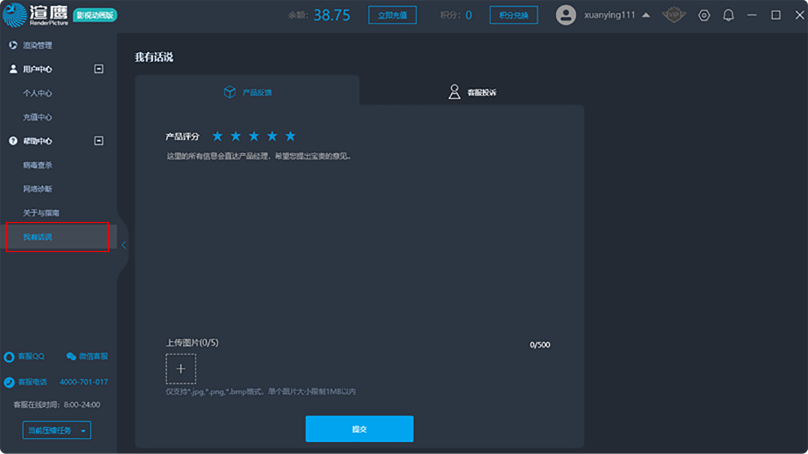The image size is (808, 454).
Task: Click the add image plus box
Action: click(x=180, y=369)
